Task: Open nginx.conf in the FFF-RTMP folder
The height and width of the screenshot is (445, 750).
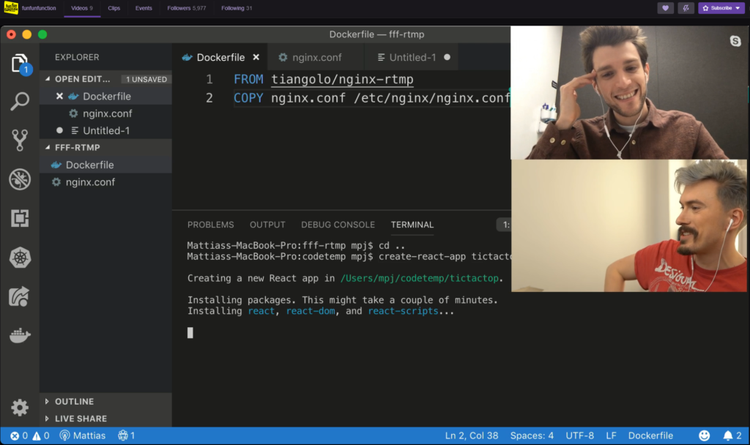Action: (90, 182)
